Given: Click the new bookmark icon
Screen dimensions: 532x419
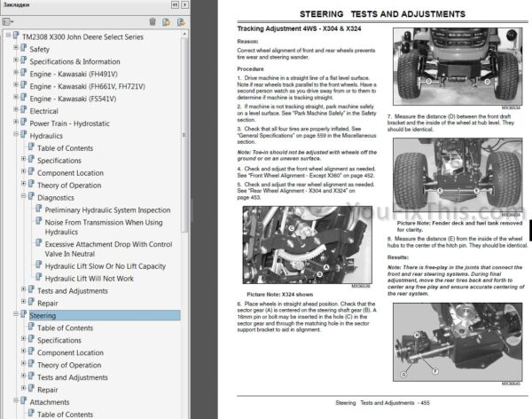Looking at the screenshot, I should point(166,21).
